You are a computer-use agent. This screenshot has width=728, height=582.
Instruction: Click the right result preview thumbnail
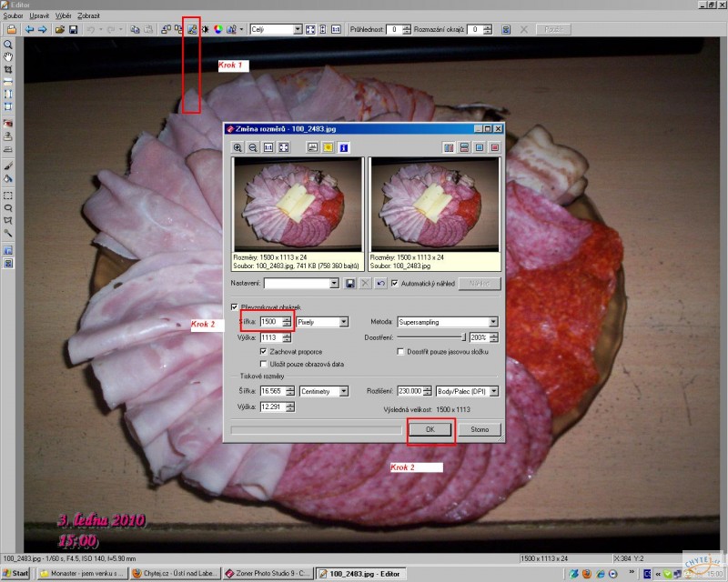click(x=435, y=205)
